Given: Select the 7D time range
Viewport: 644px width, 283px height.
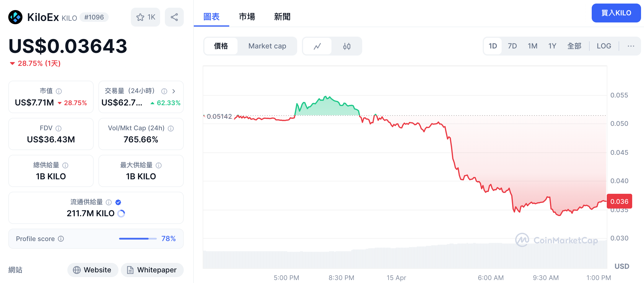Looking at the screenshot, I should 512,46.
